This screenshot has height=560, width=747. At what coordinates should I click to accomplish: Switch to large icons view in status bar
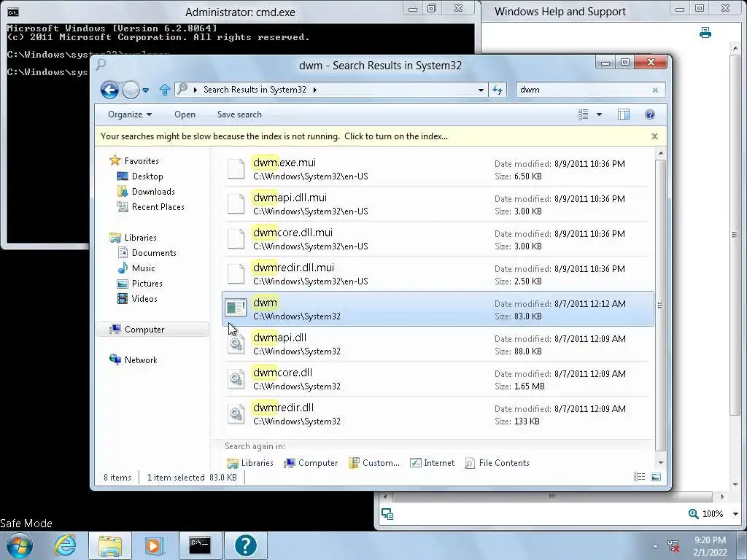pos(656,477)
